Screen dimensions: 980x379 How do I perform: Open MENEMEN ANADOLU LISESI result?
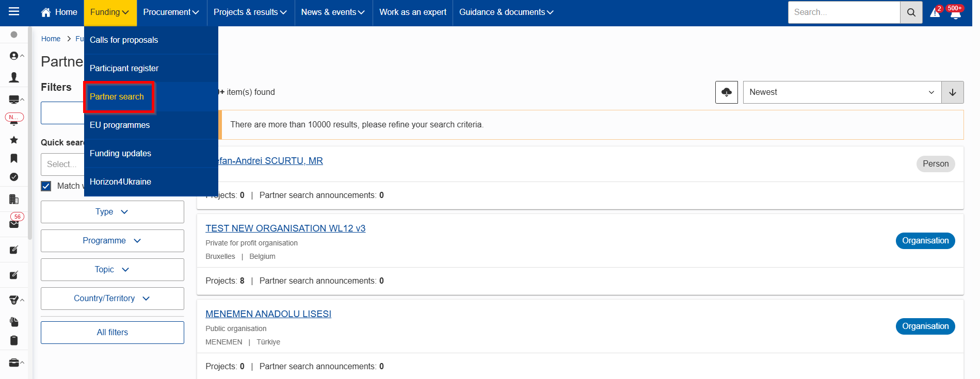(x=268, y=314)
